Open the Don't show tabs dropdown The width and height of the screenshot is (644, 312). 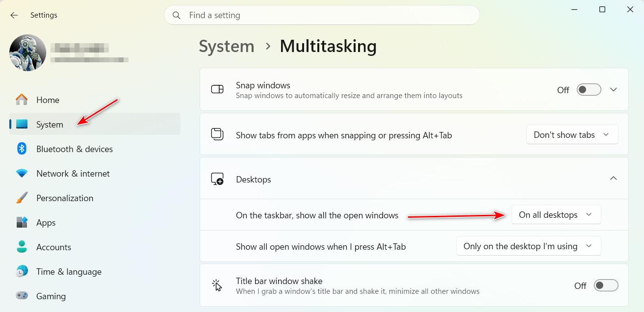click(572, 135)
